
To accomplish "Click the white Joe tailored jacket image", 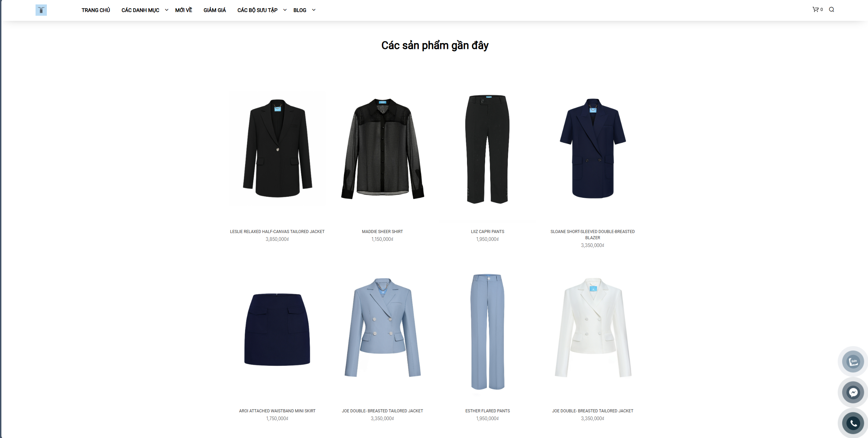I will pos(592,329).
